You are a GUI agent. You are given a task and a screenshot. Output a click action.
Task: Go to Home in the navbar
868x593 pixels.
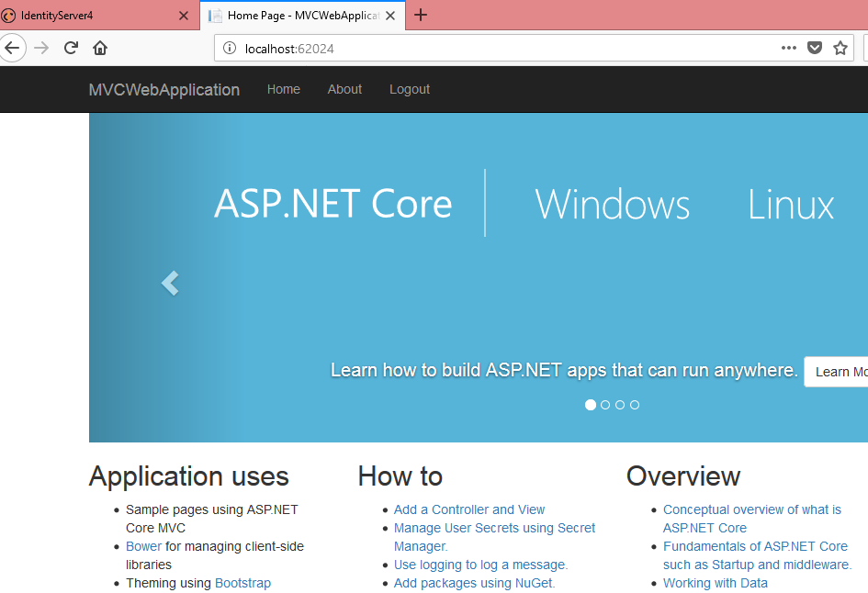point(284,89)
